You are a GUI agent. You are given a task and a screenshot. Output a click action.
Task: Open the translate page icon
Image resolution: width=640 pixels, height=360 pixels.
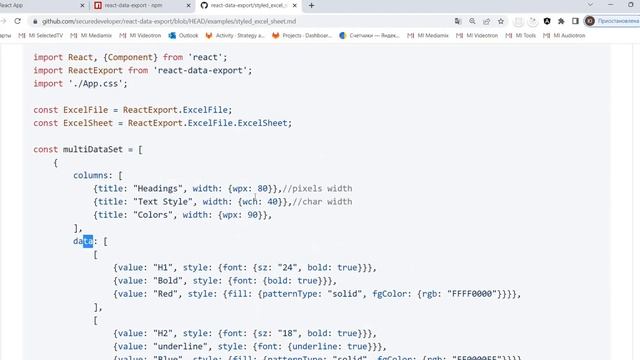pos(458,21)
